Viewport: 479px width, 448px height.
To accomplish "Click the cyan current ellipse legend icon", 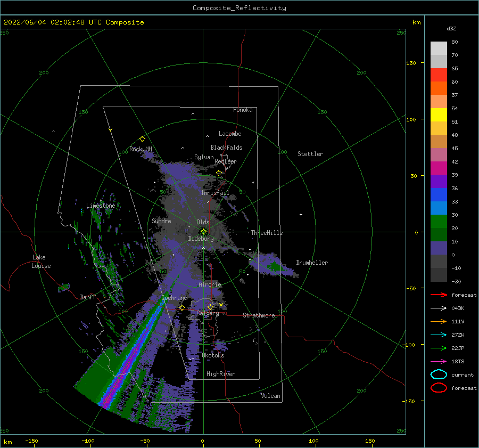I will click(439, 374).
